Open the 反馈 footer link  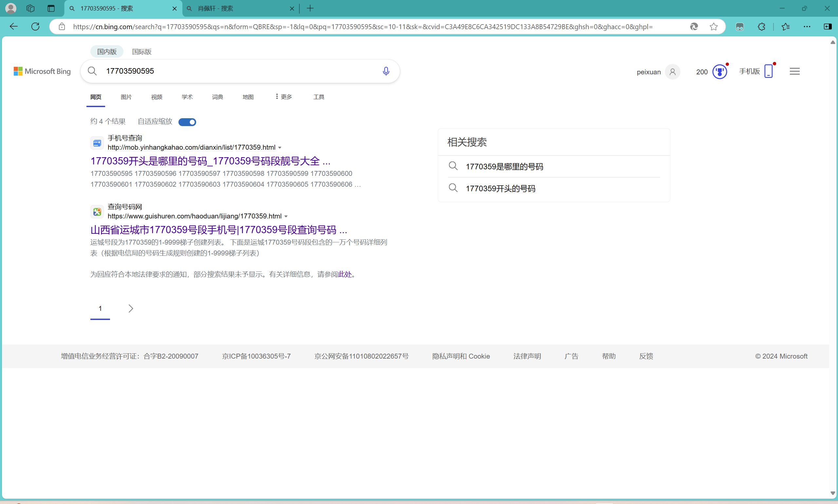646,356
